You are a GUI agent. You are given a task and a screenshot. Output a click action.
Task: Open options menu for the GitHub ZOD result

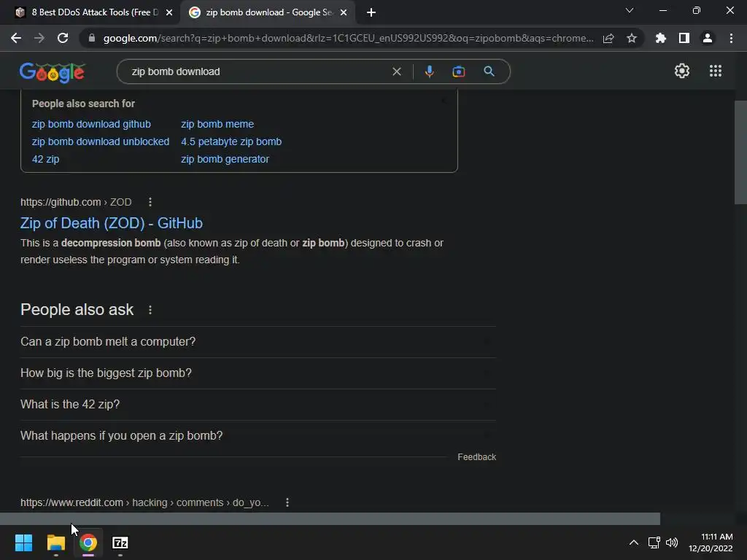[150, 202]
